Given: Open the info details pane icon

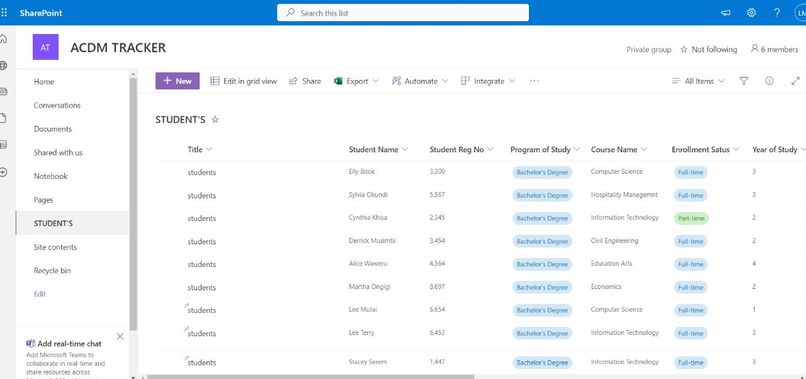Looking at the screenshot, I should tap(769, 81).
